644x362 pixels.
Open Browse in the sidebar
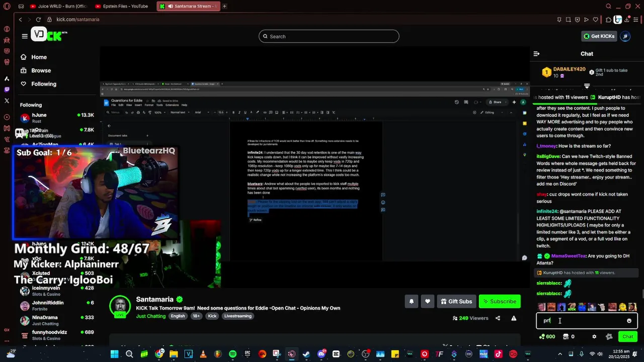(36, 70)
